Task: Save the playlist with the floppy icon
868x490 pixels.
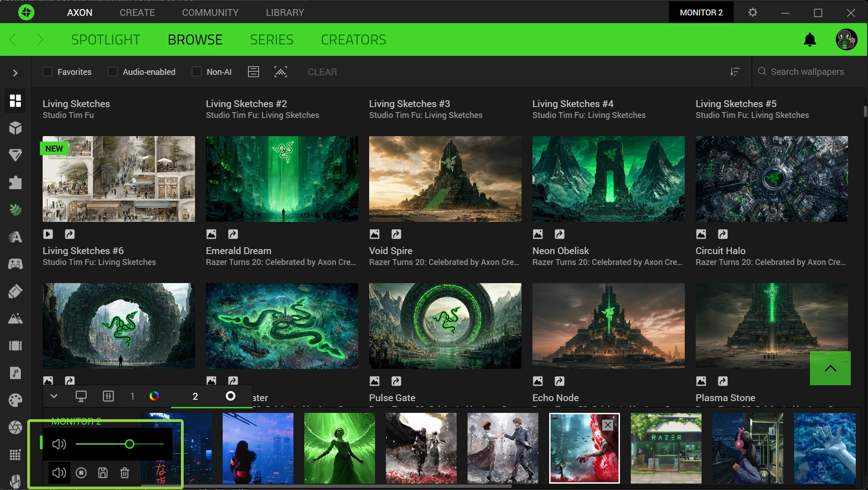Action: [x=103, y=473]
